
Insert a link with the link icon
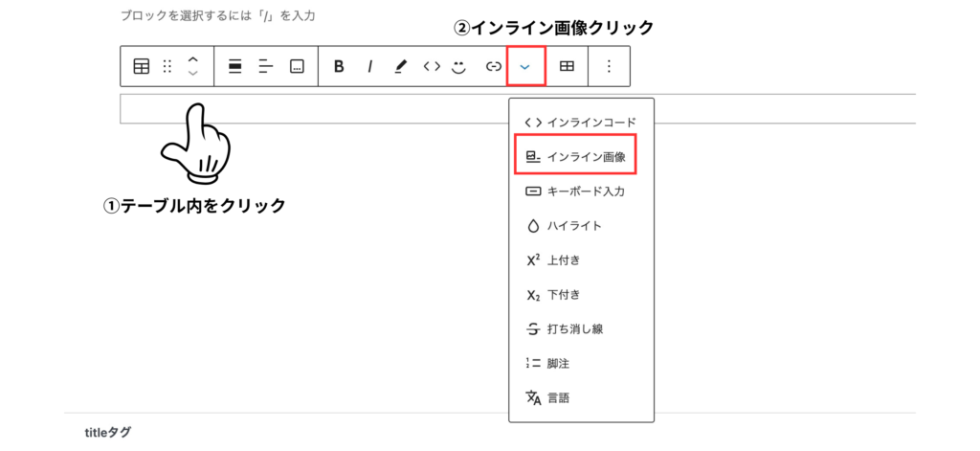[494, 66]
